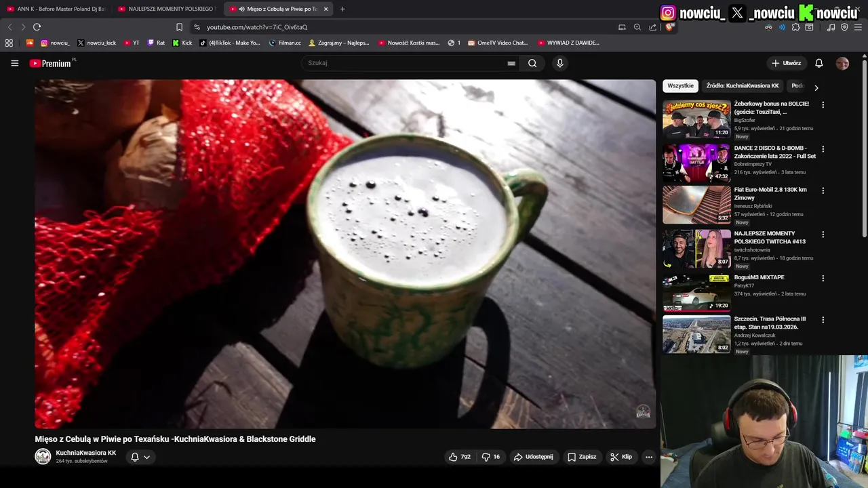Screen dimensions: 868x488
Task: Open bookmarks apps grid icon
Action: point(9,43)
